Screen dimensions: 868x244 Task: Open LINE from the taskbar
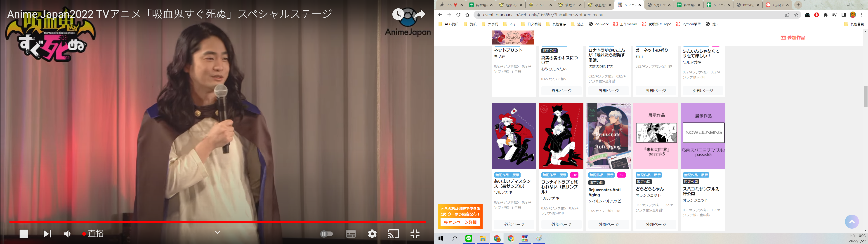(469, 239)
